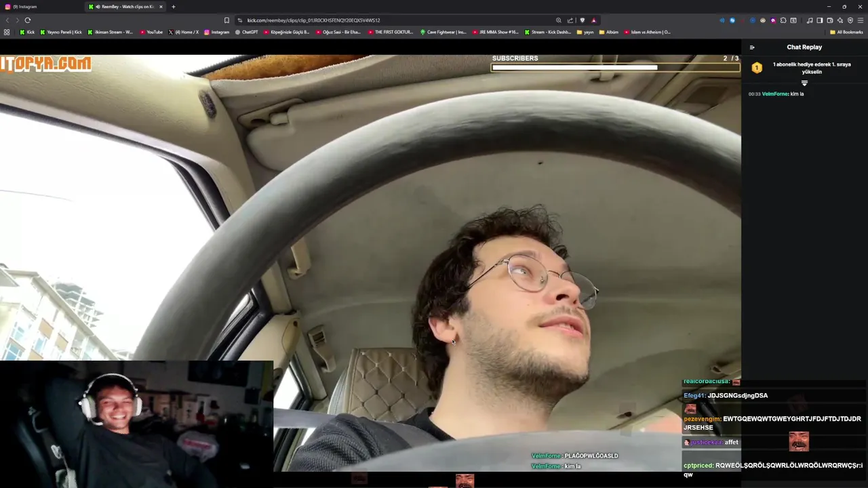
Task: Open browser hamburger main menu
Action: tap(861, 20)
